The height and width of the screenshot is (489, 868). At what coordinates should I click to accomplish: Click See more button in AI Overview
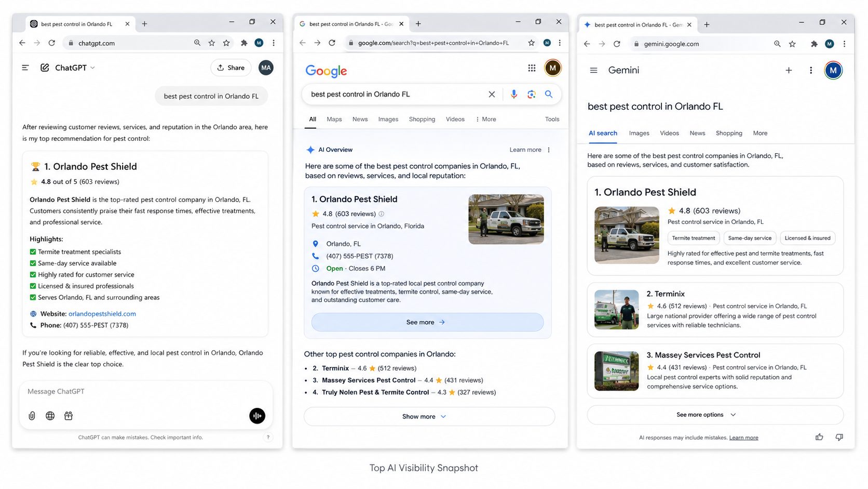[x=427, y=322]
